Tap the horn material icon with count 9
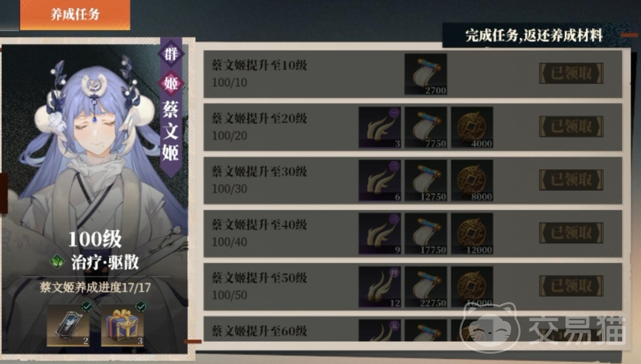 tap(380, 234)
